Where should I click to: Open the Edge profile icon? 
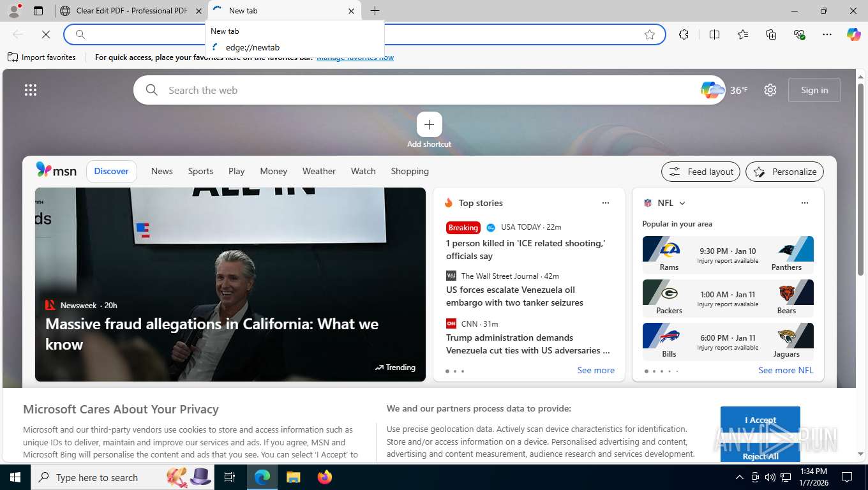coord(13,10)
